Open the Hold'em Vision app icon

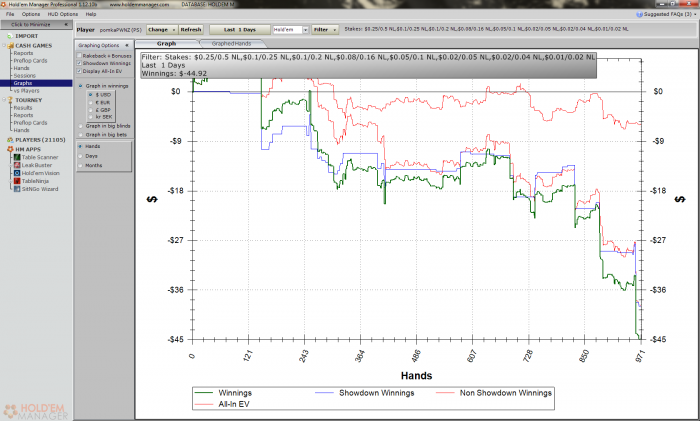17,173
